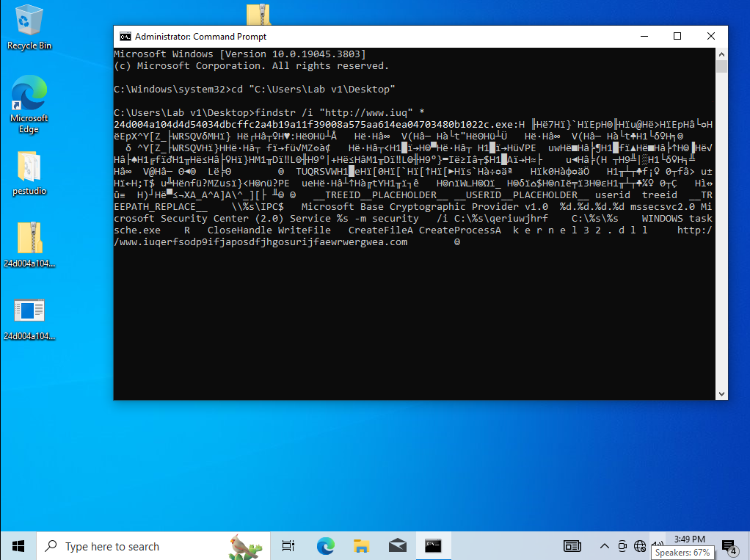Open the Action Center notifications icon

pos(729,546)
